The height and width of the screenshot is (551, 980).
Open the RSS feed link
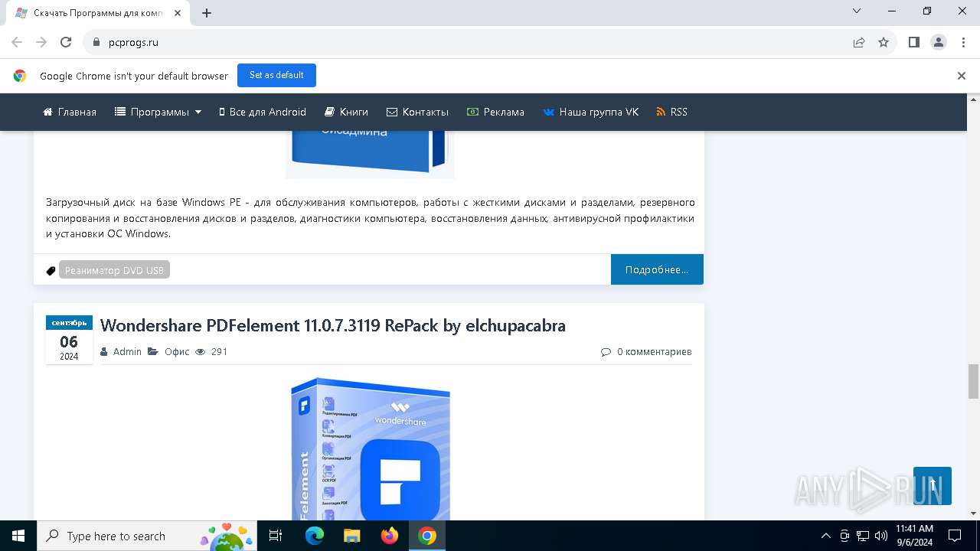(x=672, y=112)
